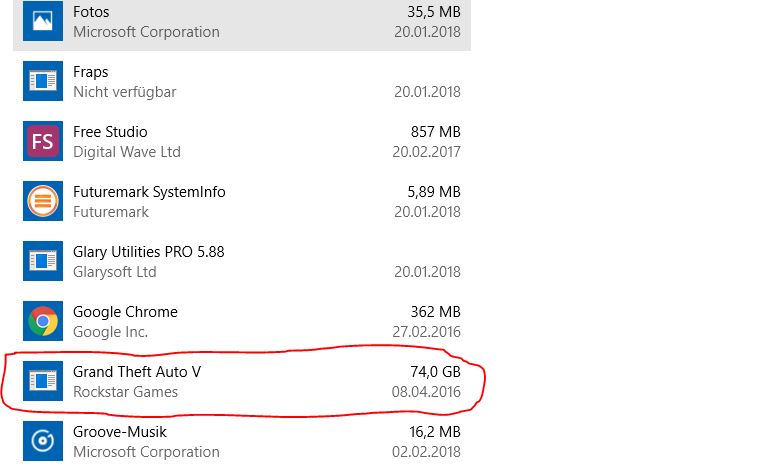Select Glary Utilities PRO 5.88 entry
The width and height of the screenshot is (768, 474).
click(148, 252)
